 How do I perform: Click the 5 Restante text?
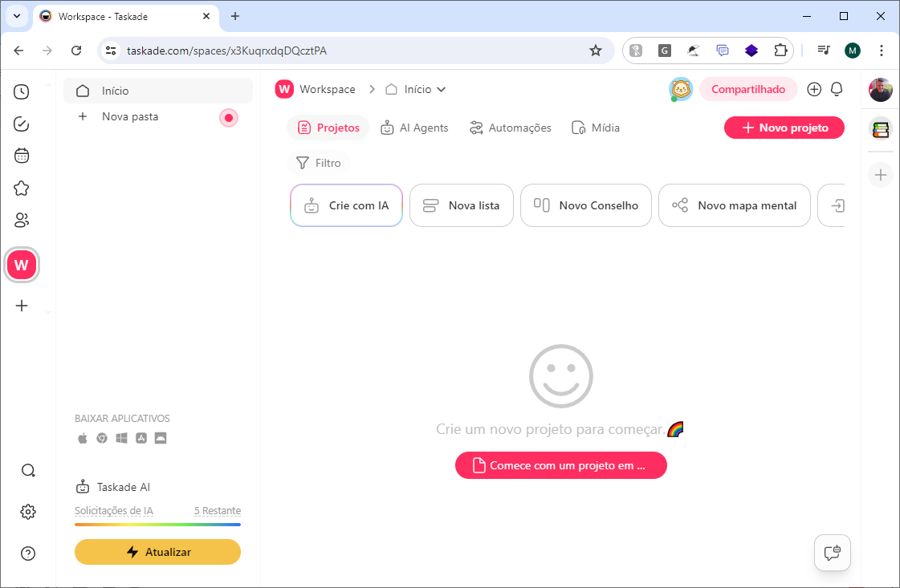(218, 510)
